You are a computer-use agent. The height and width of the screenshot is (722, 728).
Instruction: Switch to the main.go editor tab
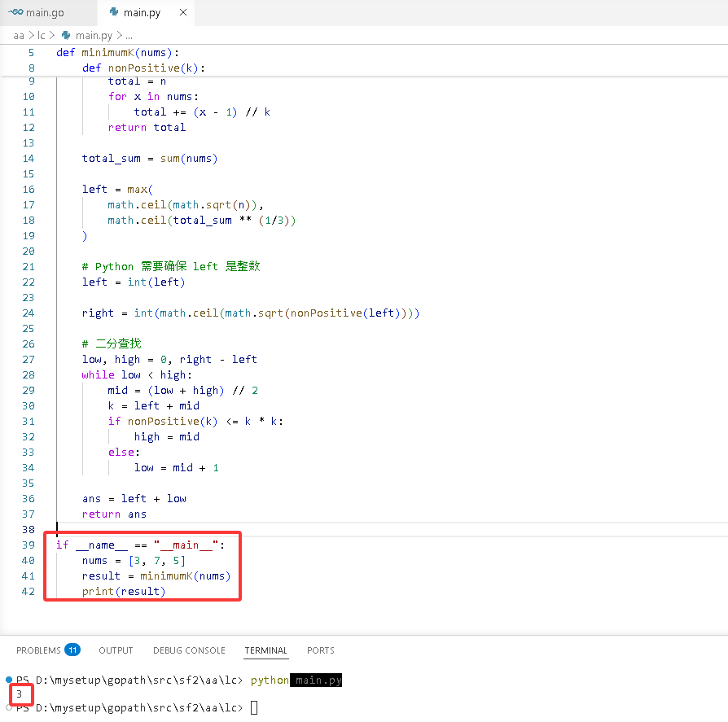pyautogui.click(x=45, y=12)
